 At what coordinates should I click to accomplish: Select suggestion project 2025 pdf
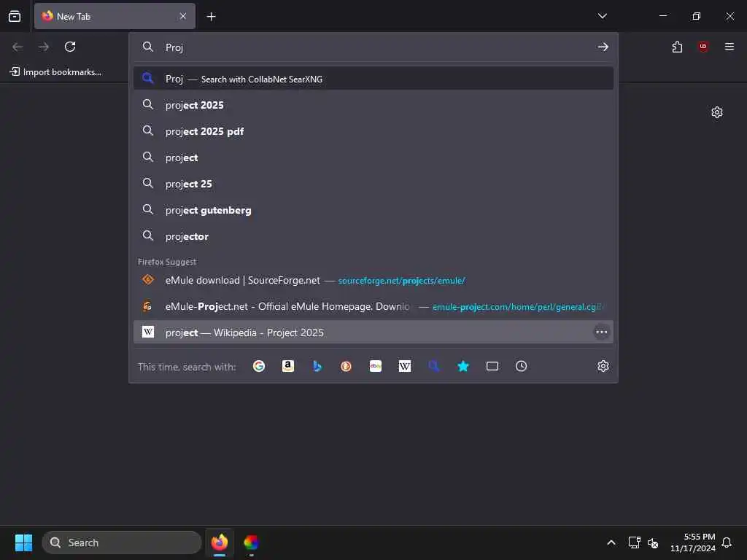pyautogui.click(x=373, y=131)
